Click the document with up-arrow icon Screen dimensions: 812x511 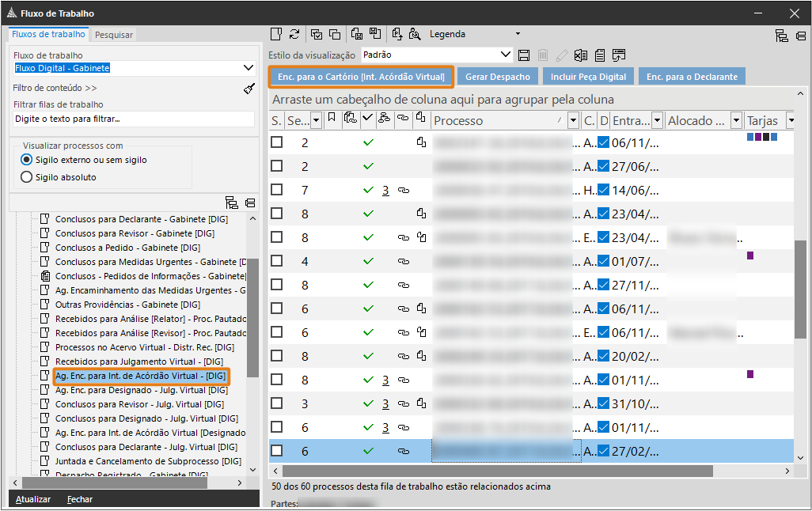[397, 34]
